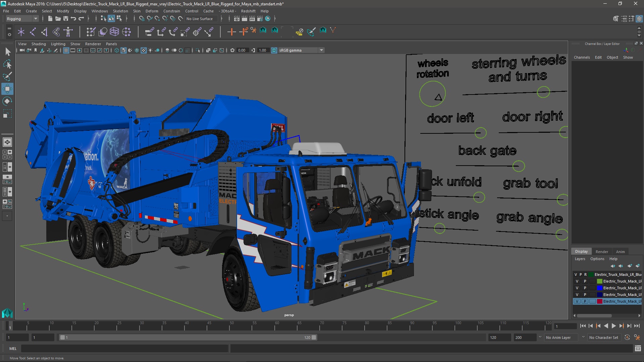The image size is (644, 362).
Task: Open Options menu in layer editor
Action: pos(597,259)
